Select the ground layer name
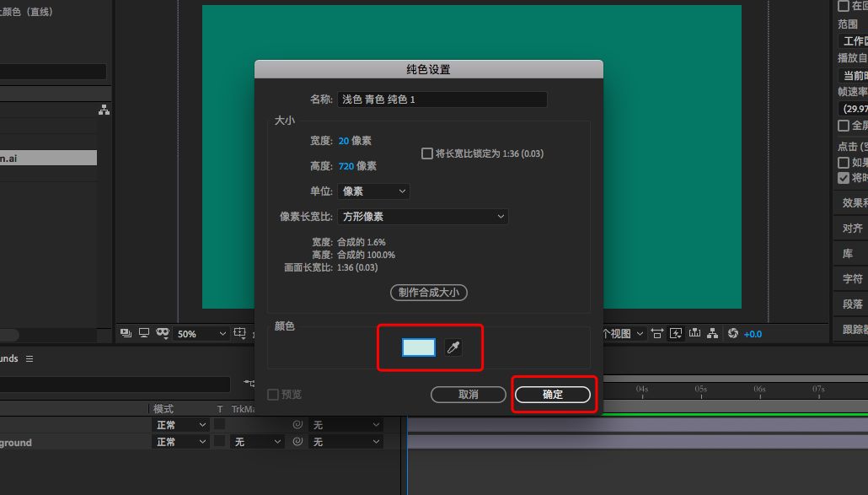The image size is (868, 495). [x=16, y=443]
